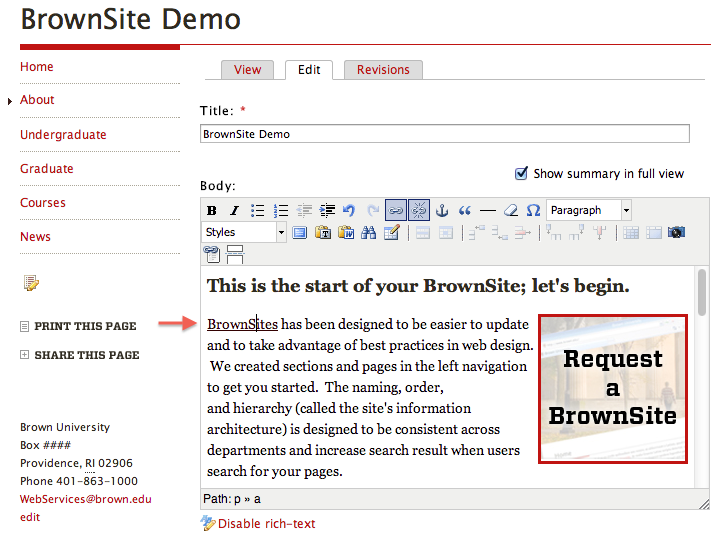Click the table cell properties icon
The width and height of the screenshot is (721, 533).
446,233
